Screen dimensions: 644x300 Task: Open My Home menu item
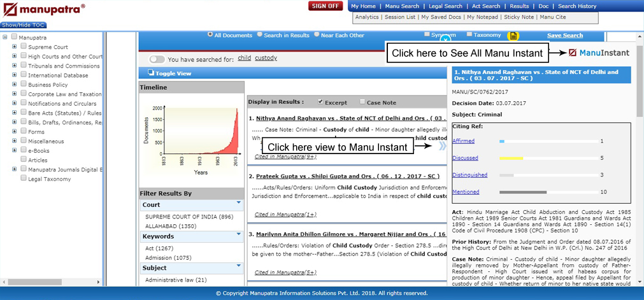(x=363, y=6)
